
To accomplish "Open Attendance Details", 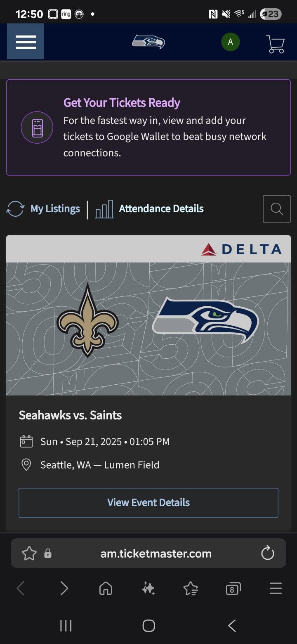I will [150, 209].
